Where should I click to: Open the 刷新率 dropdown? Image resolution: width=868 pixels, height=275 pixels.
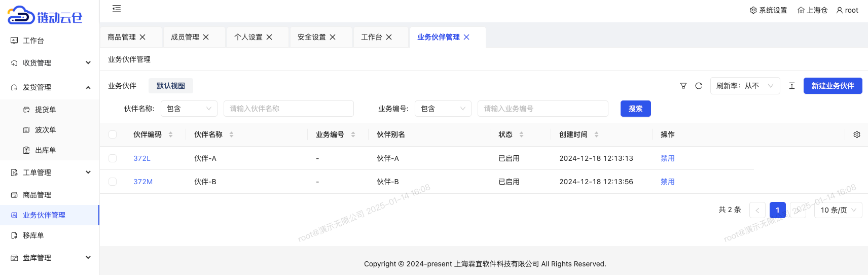point(745,86)
